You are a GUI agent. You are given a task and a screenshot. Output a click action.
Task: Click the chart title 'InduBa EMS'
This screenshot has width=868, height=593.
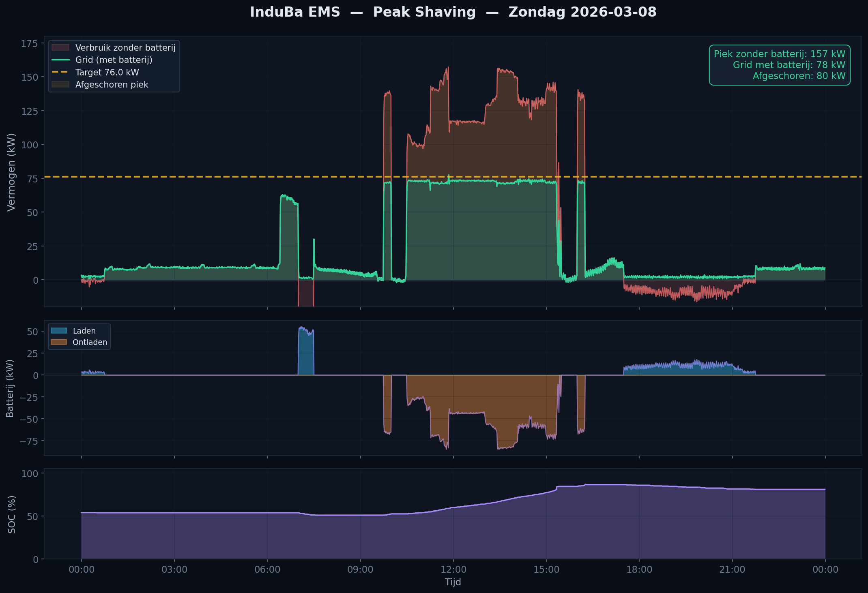click(x=295, y=12)
